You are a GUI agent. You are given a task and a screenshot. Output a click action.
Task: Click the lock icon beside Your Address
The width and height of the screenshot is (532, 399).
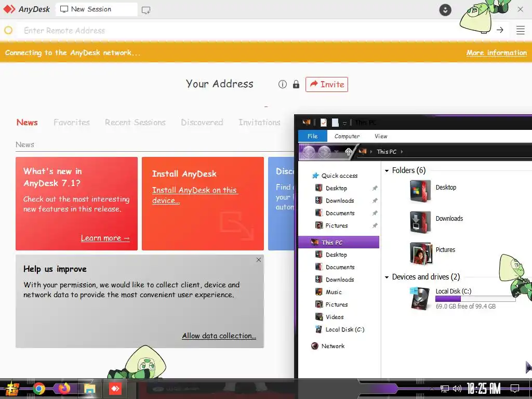click(296, 84)
